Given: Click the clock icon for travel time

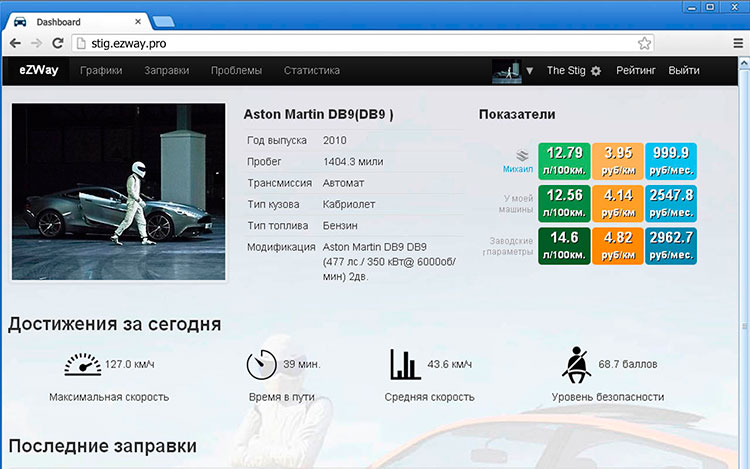Looking at the screenshot, I should click(261, 364).
